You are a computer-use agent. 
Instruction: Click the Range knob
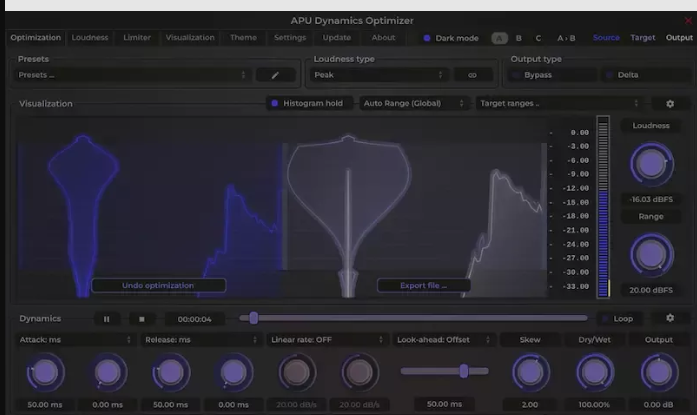pyautogui.click(x=651, y=254)
